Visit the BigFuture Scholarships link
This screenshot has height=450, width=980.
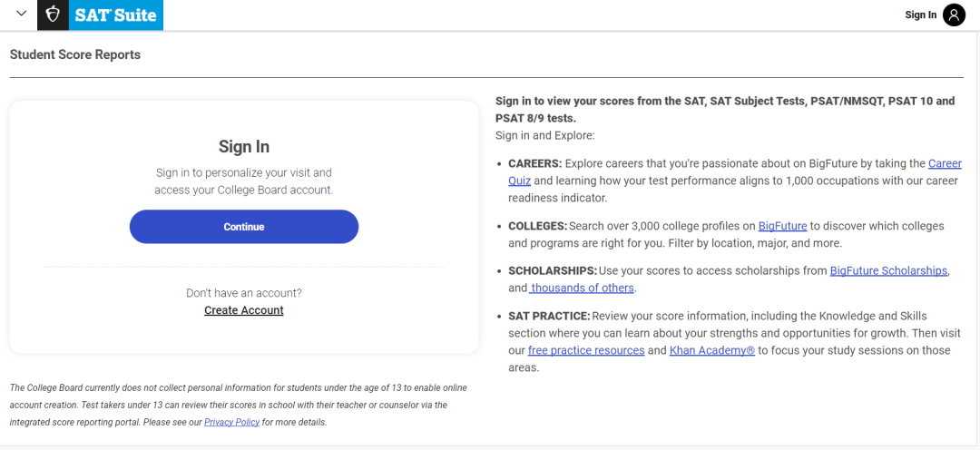pyautogui.click(x=888, y=270)
